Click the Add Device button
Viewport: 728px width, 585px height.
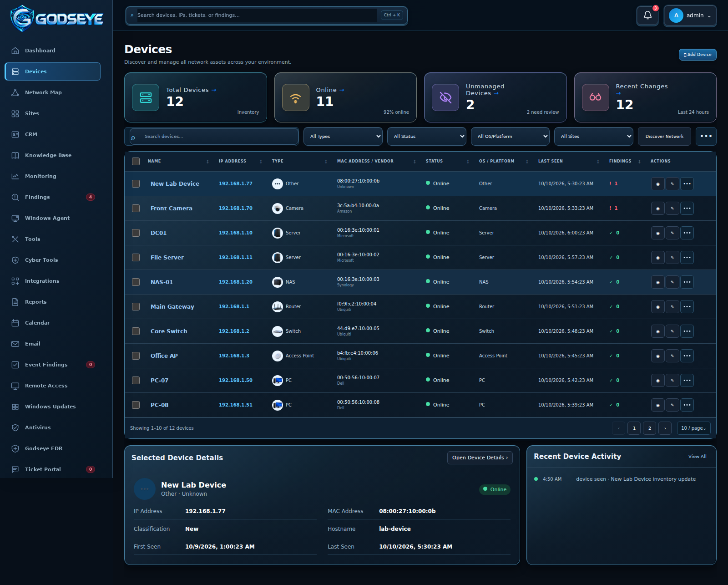coord(698,55)
